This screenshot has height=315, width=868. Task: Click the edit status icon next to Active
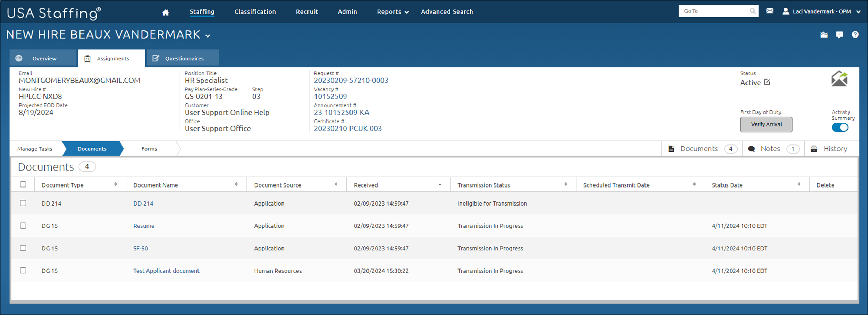coord(767,82)
